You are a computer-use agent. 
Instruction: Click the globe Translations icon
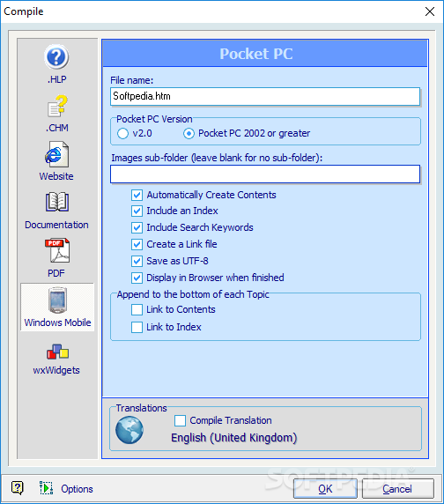[x=129, y=430]
